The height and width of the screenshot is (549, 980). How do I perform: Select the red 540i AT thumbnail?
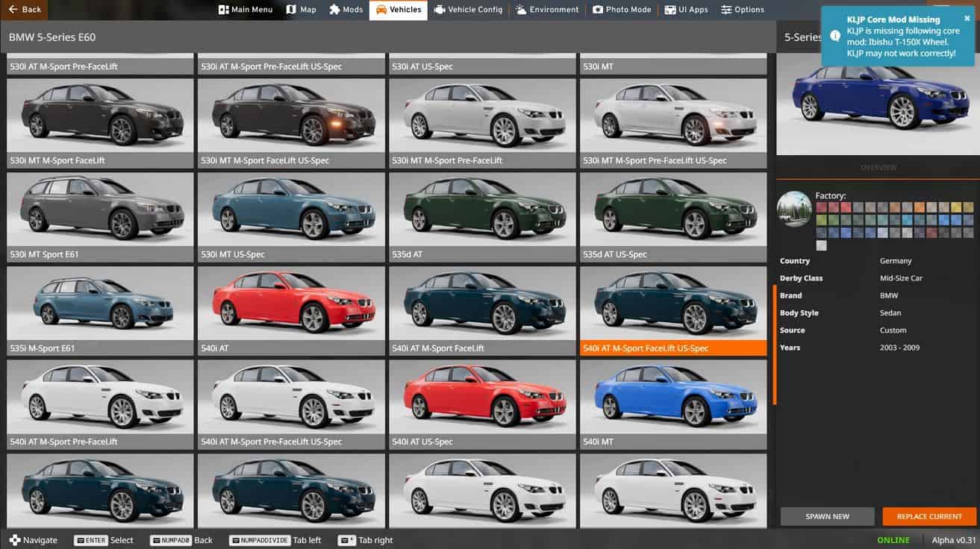click(x=291, y=302)
